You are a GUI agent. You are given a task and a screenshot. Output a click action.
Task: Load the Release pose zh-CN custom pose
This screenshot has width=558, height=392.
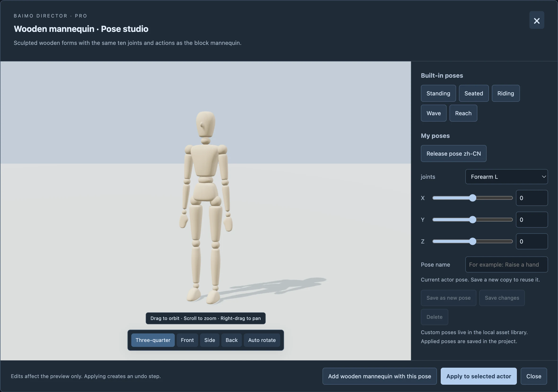[453, 153]
